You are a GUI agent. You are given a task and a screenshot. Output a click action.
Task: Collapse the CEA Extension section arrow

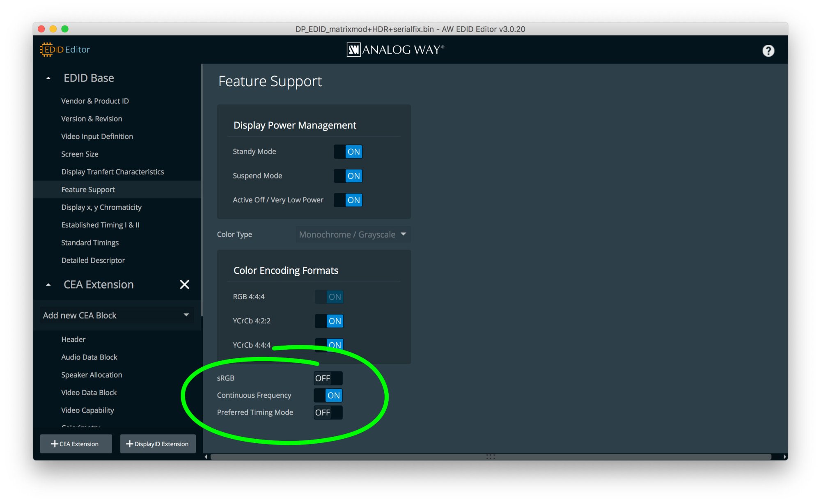[48, 284]
